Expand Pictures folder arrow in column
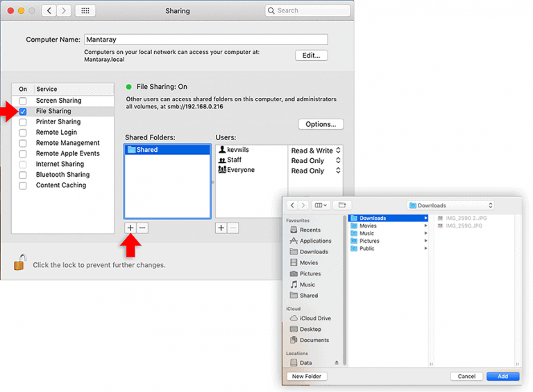 pyautogui.click(x=425, y=241)
